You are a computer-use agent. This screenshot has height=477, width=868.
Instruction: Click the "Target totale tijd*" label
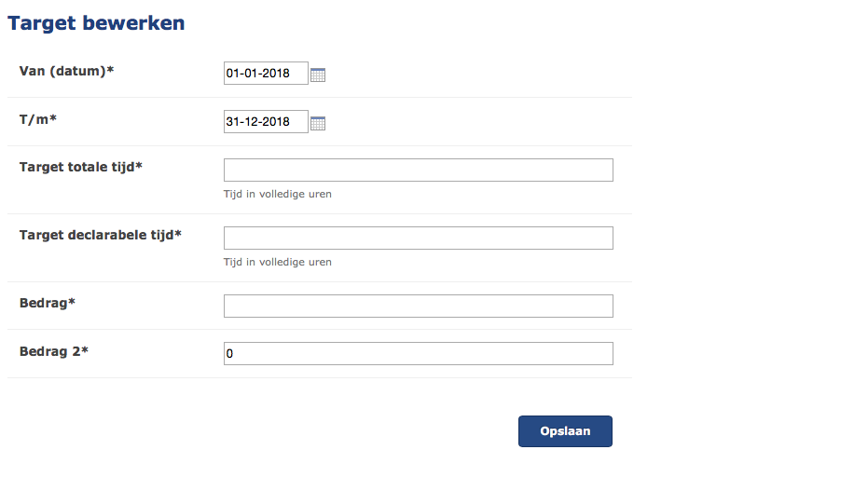(x=80, y=167)
